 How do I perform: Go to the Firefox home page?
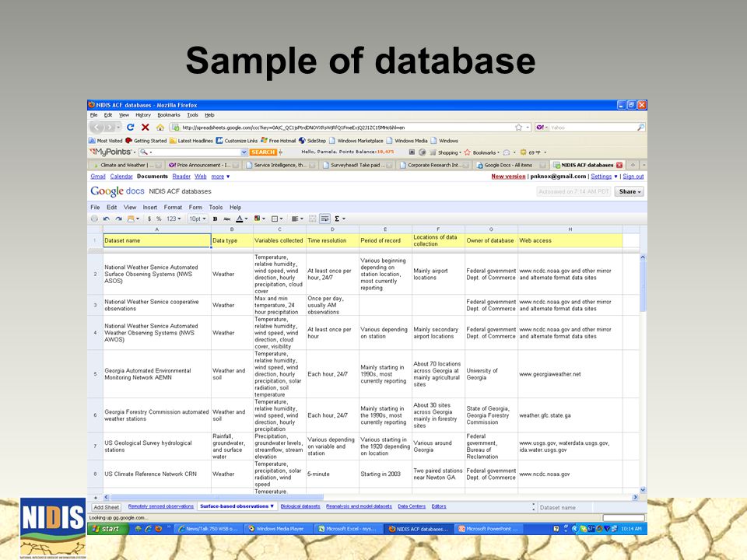click(x=160, y=127)
